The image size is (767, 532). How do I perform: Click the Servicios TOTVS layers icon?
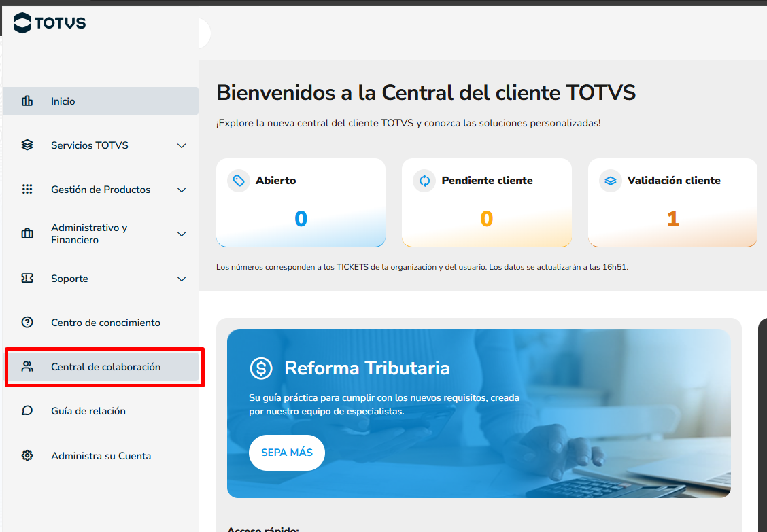pos(27,145)
